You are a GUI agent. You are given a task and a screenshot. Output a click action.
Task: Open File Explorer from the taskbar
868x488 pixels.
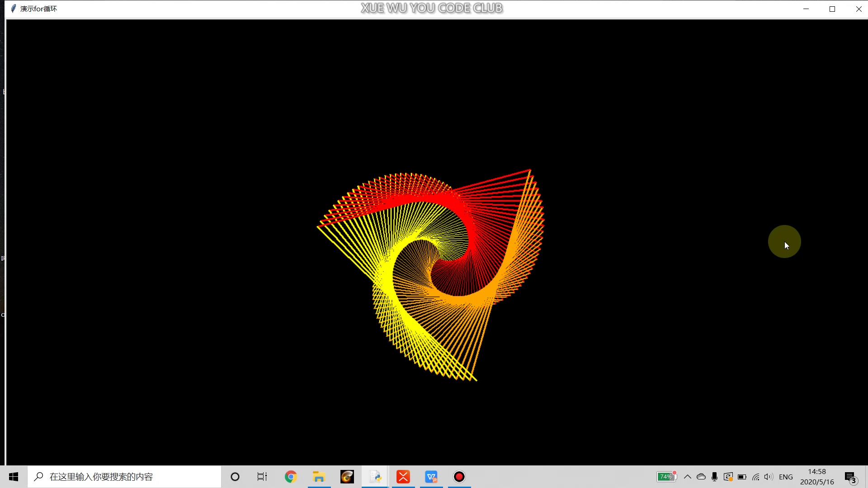coord(319,477)
